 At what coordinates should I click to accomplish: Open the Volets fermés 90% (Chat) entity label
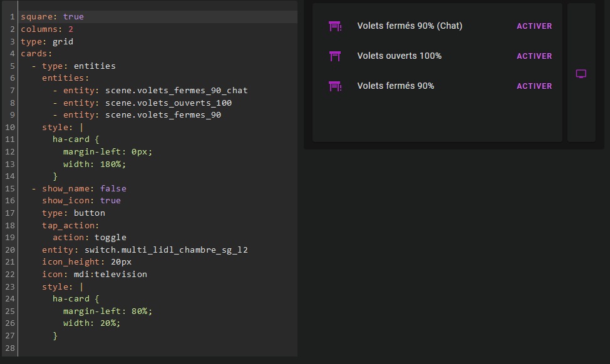pos(410,26)
